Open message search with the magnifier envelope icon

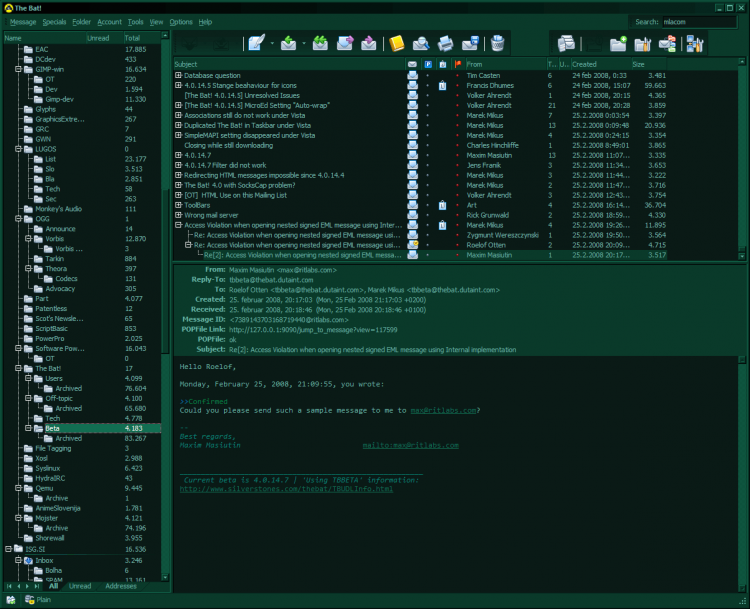421,43
